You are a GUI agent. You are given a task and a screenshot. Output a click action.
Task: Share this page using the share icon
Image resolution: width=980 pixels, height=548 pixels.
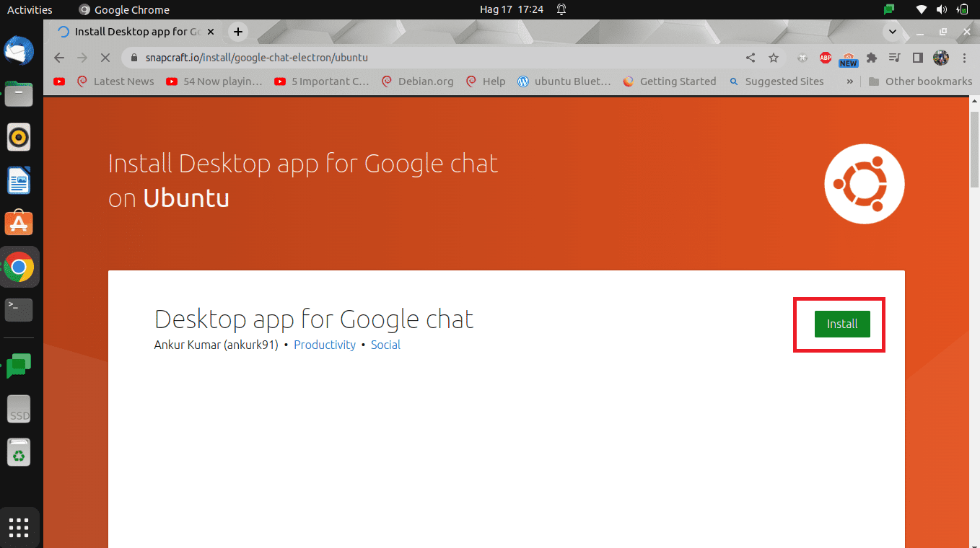tap(751, 58)
